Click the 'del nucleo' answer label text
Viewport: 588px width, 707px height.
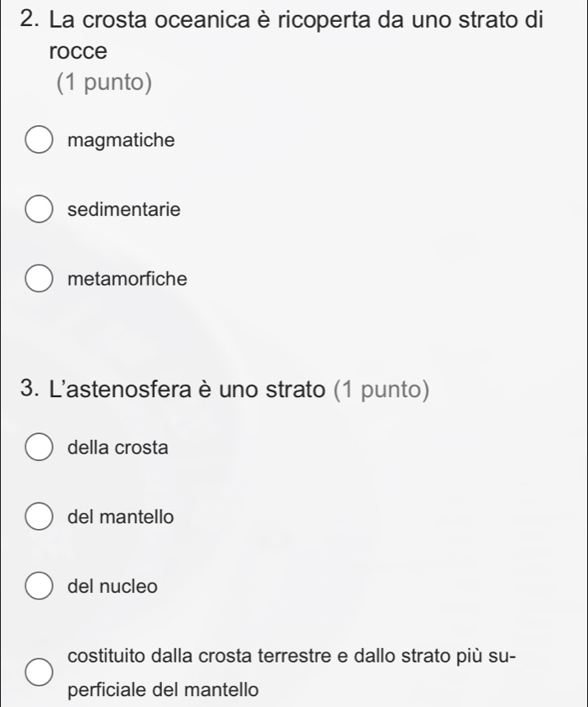(113, 586)
